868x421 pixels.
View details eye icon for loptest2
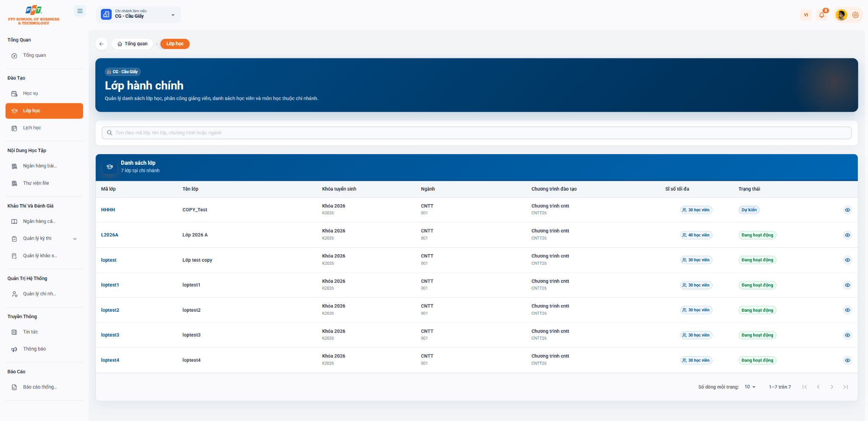tap(847, 310)
